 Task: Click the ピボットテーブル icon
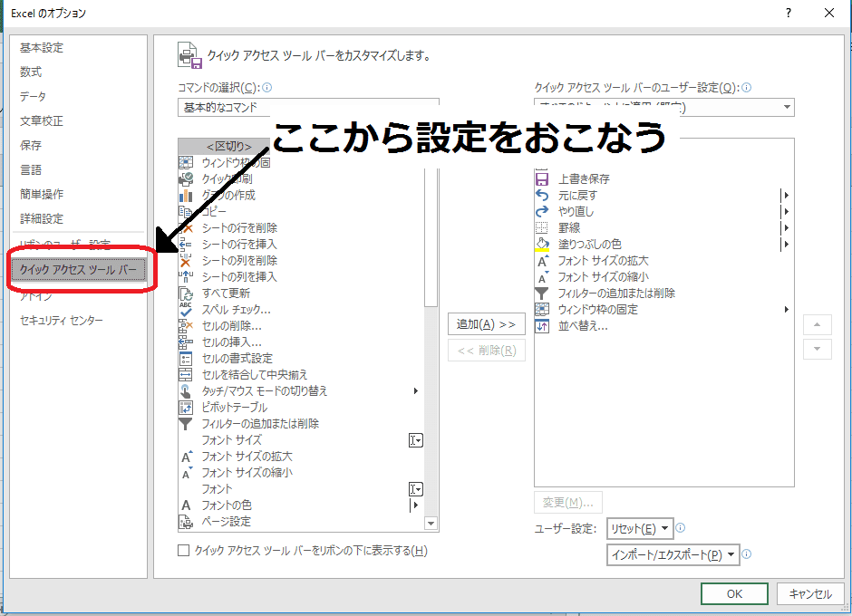click(x=186, y=408)
